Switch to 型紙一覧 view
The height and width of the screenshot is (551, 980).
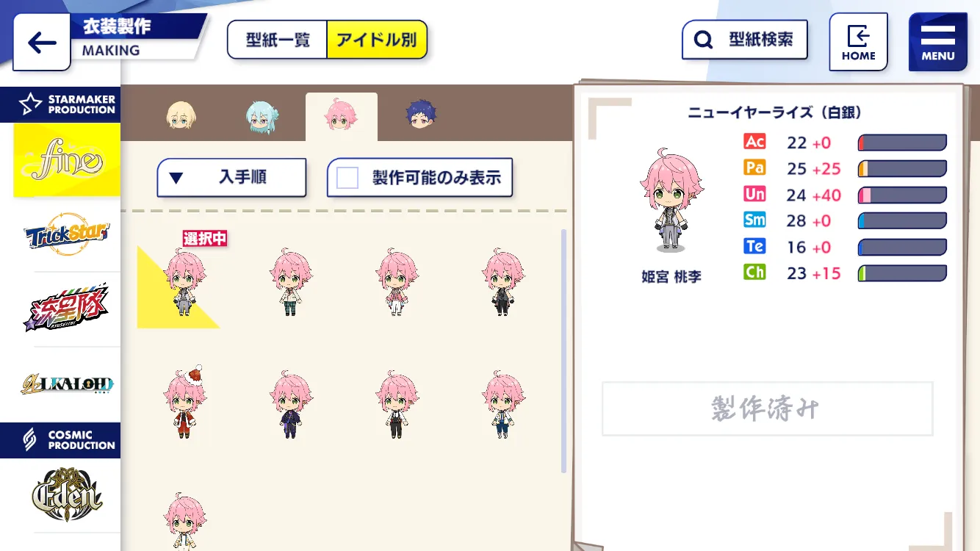pos(278,40)
